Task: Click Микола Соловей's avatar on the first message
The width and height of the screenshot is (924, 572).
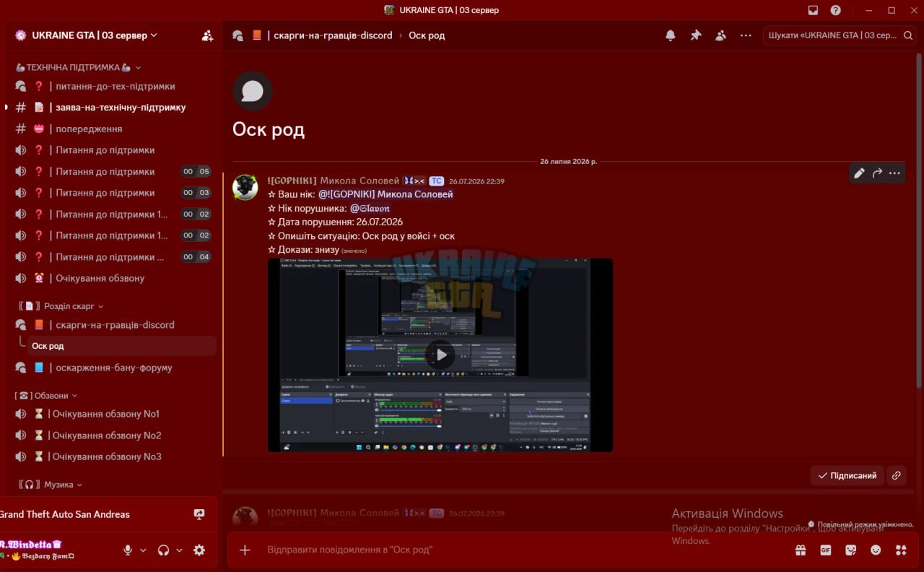Action: pyautogui.click(x=245, y=187)
